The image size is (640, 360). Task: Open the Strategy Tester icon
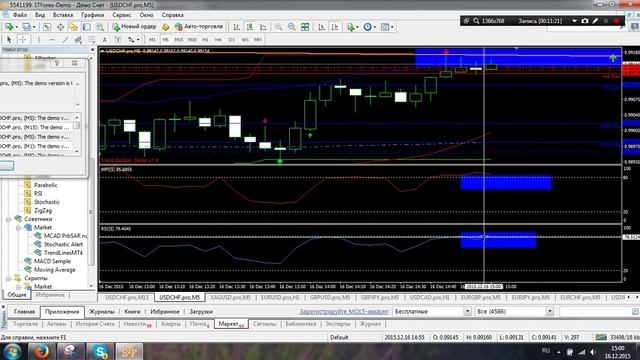[x=100, y=27]
